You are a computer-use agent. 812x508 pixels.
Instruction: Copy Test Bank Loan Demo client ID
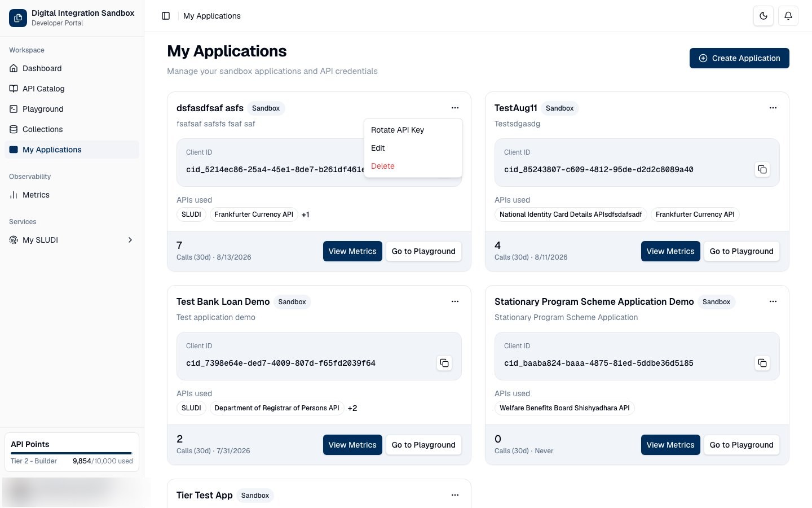444,363
